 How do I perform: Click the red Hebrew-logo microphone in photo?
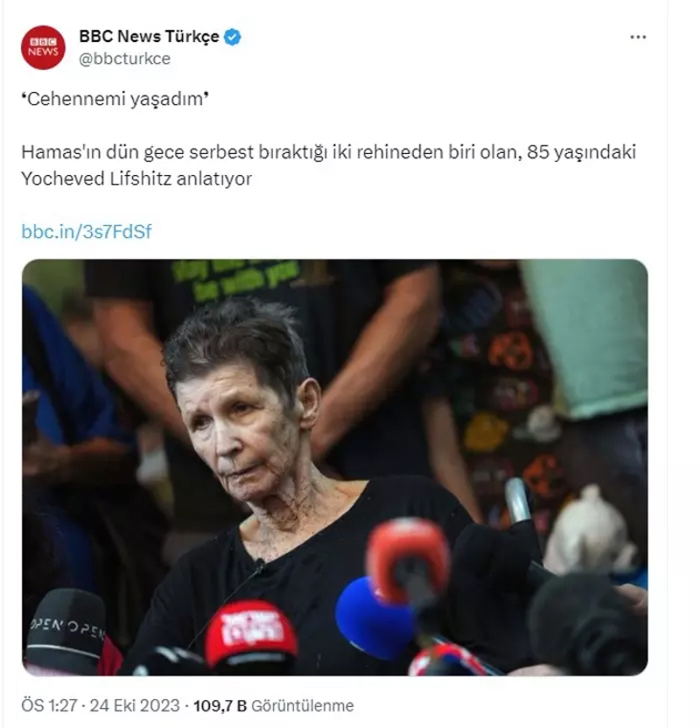[251, 633]
